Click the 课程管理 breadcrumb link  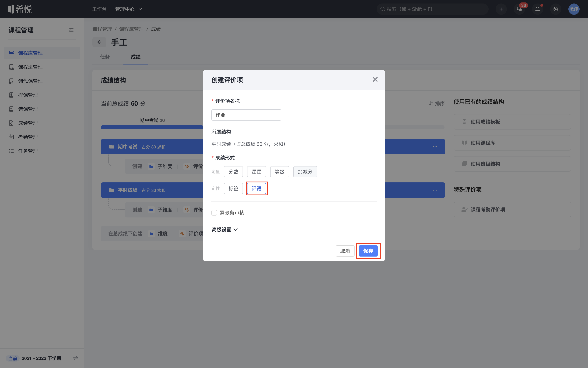pos(102,29)
